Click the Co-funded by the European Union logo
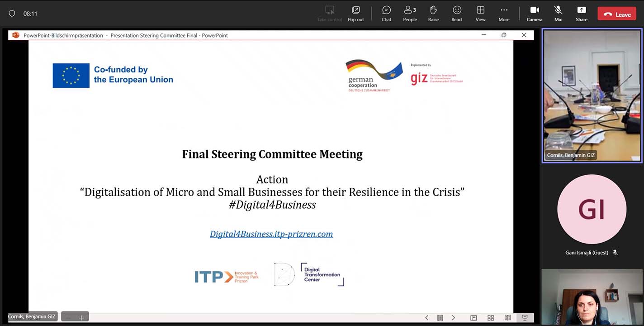This screenshot has height=326, width=644. tap(113, 75)
